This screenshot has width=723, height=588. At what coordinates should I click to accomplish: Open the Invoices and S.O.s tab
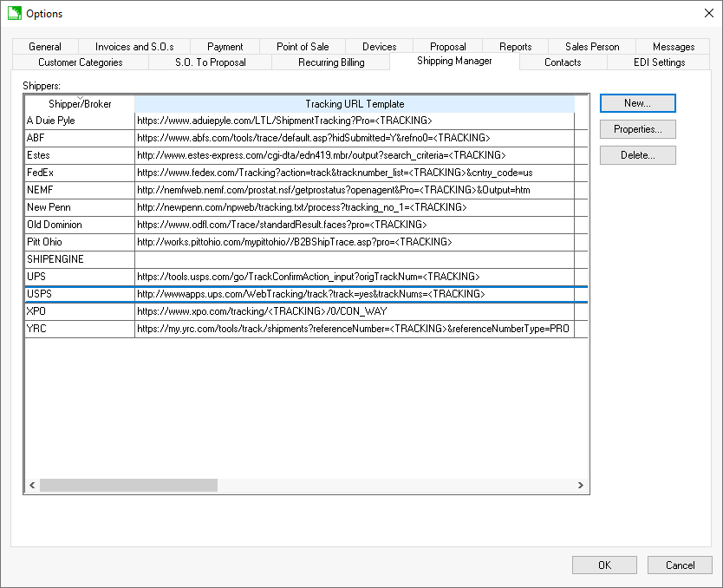click(134, 47)
